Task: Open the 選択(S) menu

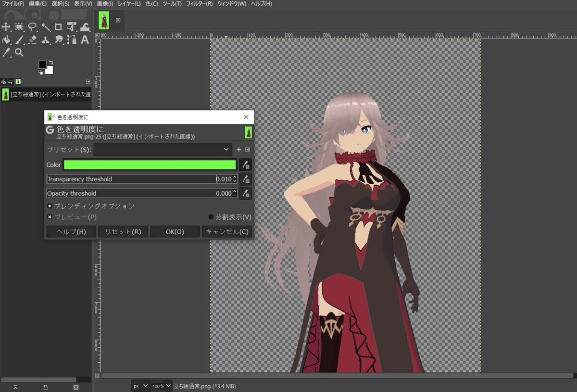Action: [x=61, y=4]
